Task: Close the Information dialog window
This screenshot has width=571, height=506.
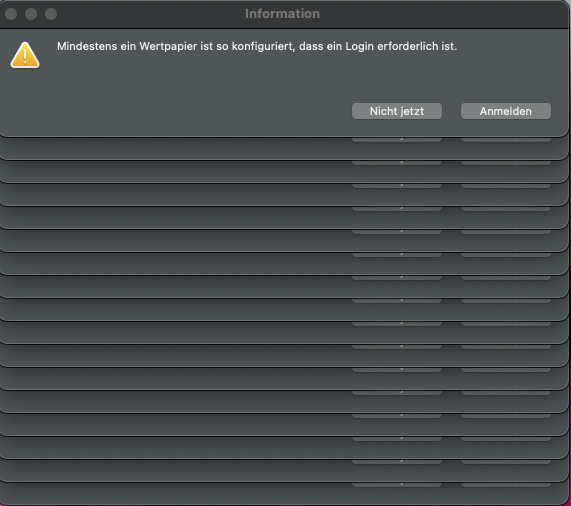Action: [11, 14]
